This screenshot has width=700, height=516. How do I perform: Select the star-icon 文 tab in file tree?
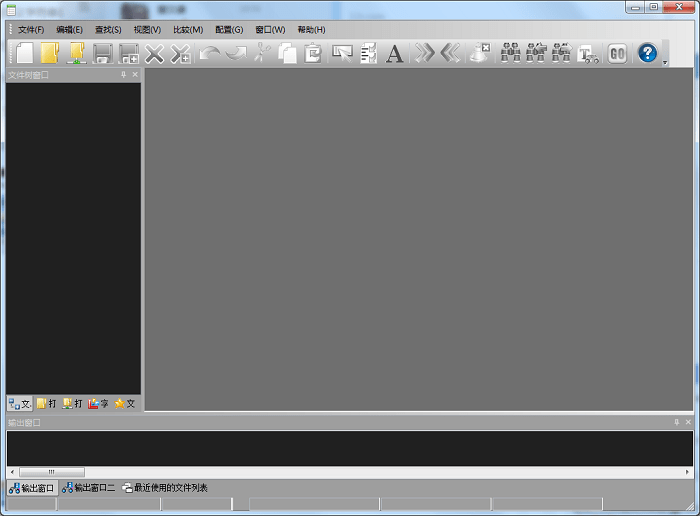tap(125, 404)
